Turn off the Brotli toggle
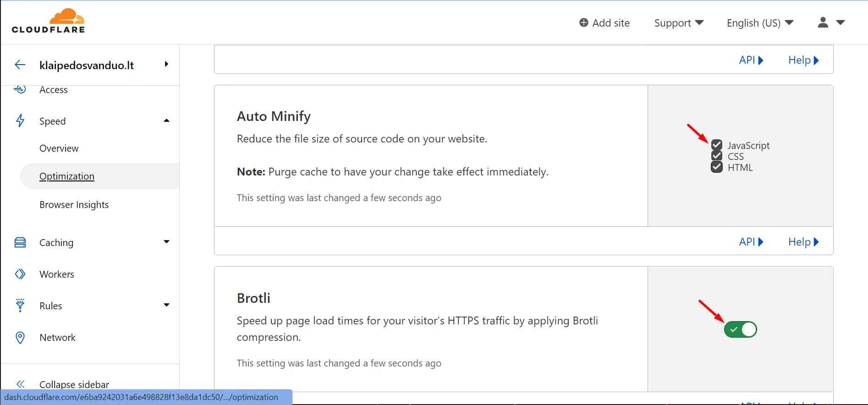868x405 pixels. click(x=741, y=329)
